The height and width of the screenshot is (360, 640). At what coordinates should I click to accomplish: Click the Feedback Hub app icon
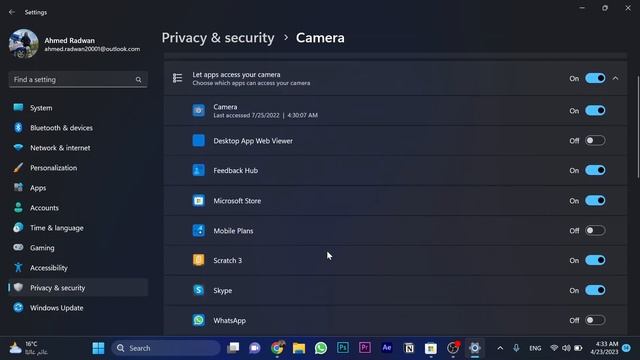coord(199,170)
